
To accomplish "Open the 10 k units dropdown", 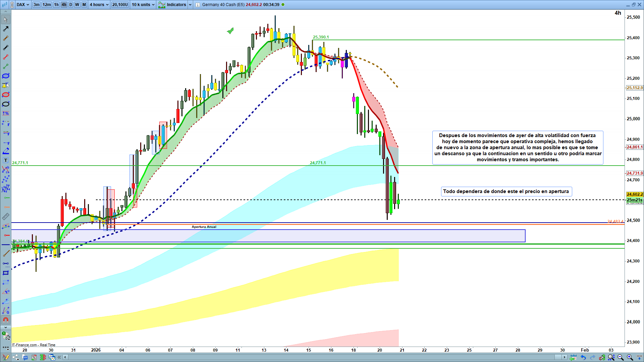I will [x=143, y=5].
